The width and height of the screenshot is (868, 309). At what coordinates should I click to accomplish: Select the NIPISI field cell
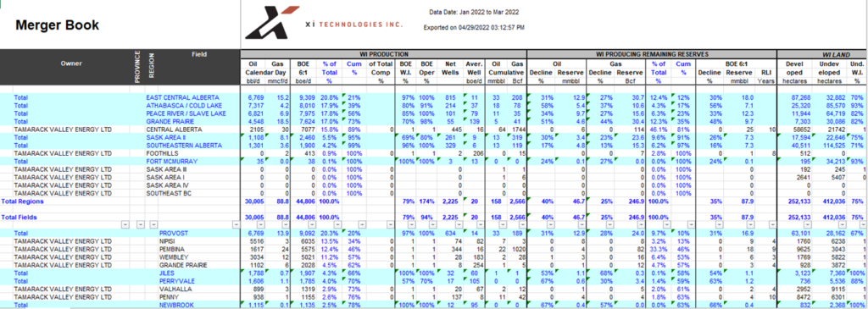pos(167,241)
